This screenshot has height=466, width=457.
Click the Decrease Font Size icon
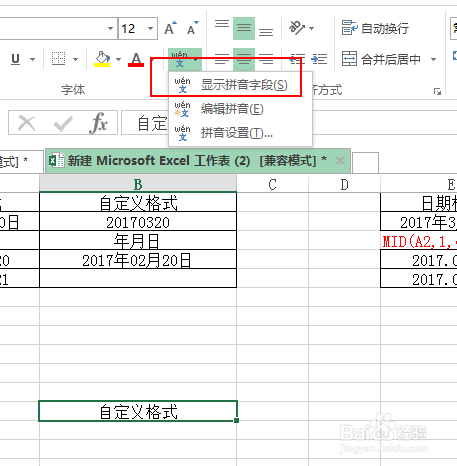point(192,29)
